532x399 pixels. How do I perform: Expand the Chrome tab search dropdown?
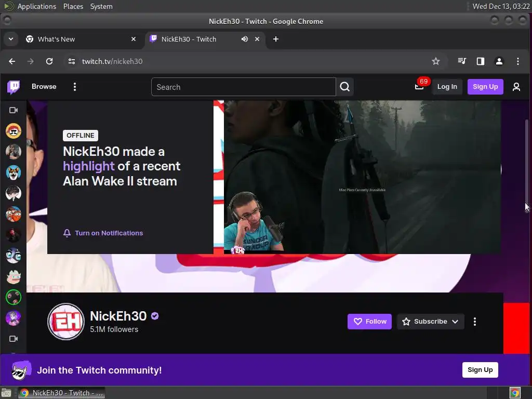click(11, 39)
